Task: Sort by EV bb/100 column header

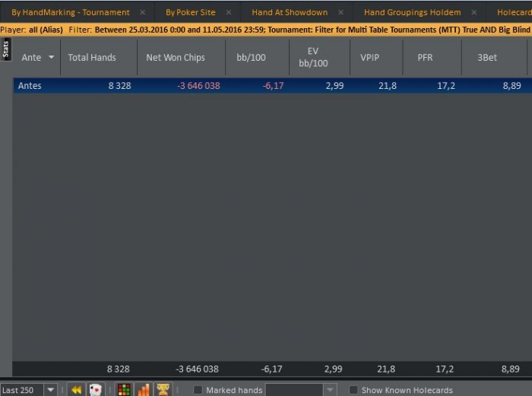Action: point(313,57)
